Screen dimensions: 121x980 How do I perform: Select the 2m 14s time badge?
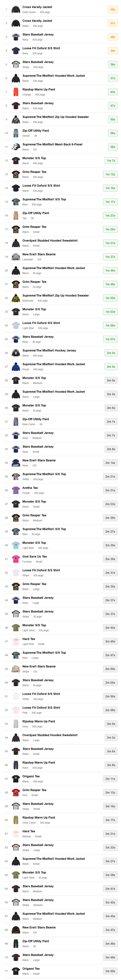click(110, 463)
